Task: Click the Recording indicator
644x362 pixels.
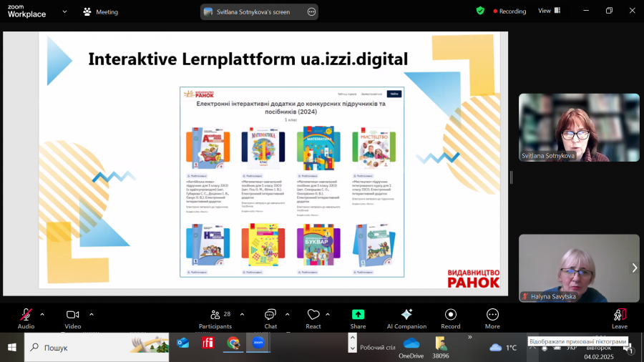Action: click(509, 11)
